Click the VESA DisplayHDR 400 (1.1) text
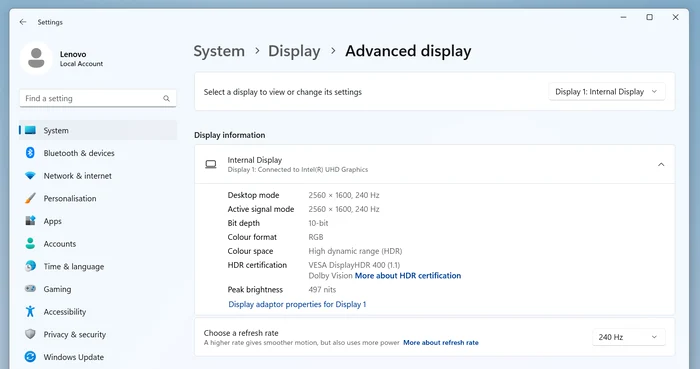Screen dimensions: 700x369 click(354, 265)
